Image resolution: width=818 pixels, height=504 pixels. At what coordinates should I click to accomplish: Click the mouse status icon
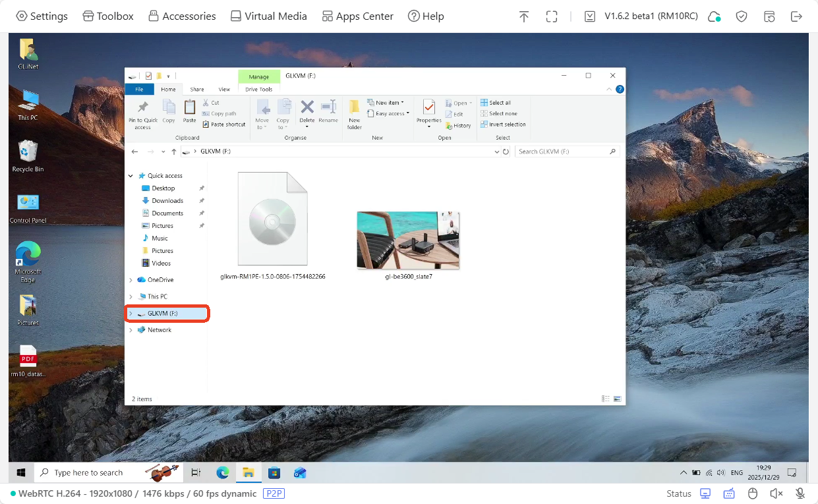(x=753, y=493)
